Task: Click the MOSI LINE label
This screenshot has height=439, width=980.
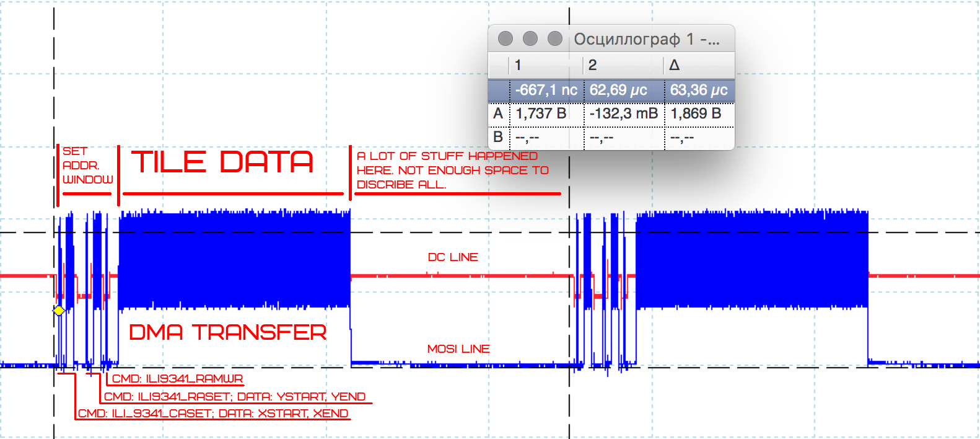Action: 458,349
